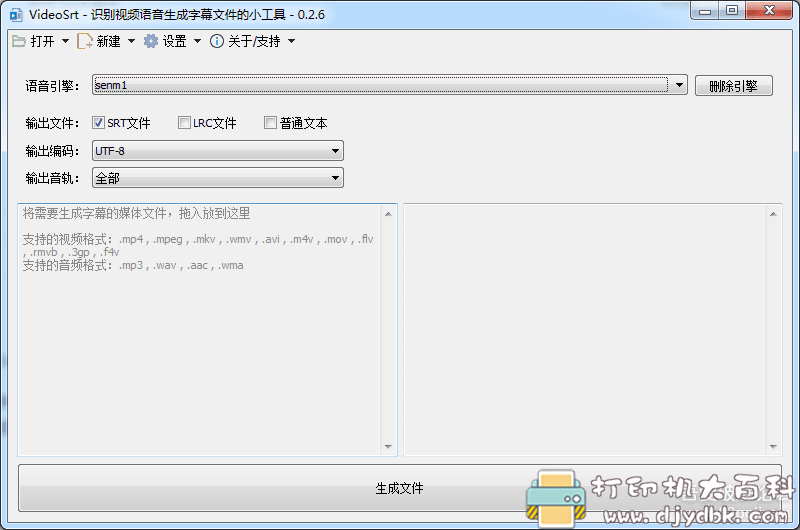This screenshot has height=530, width=800.
Task: Click the 关于/支持 info icon
Action: (x=217, y=41)
